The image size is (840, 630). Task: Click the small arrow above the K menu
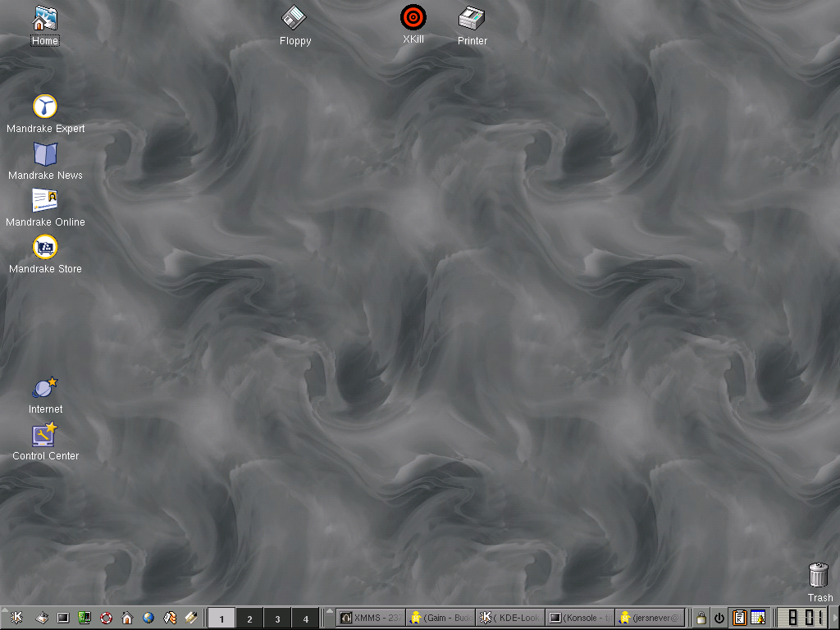point(4,610)
